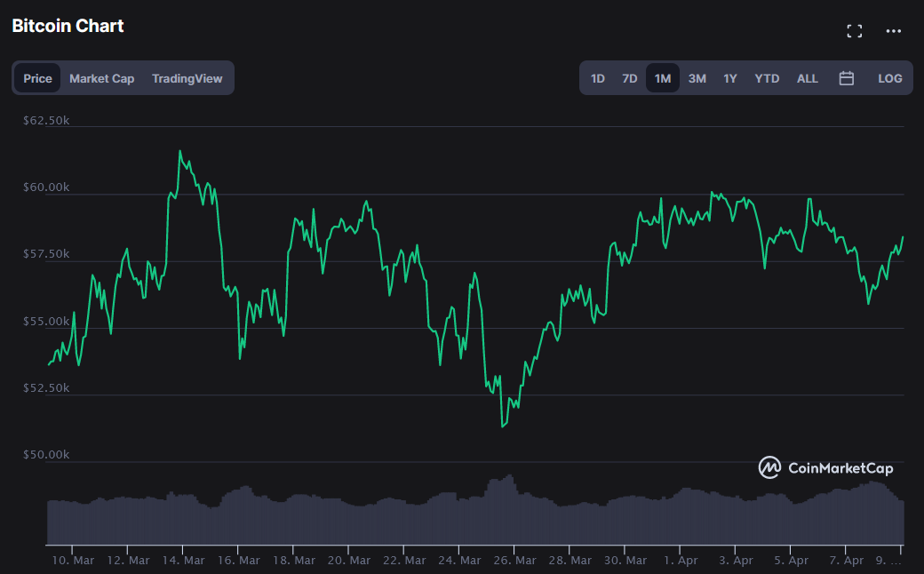Select the 1M time range
924x574 pixels.
(663, 78)
